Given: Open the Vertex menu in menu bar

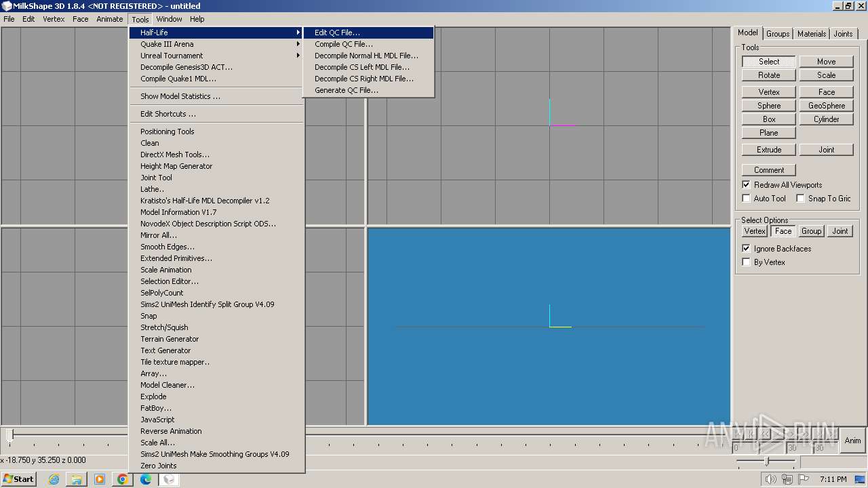Looking at the screenshot, I should 54,19.
